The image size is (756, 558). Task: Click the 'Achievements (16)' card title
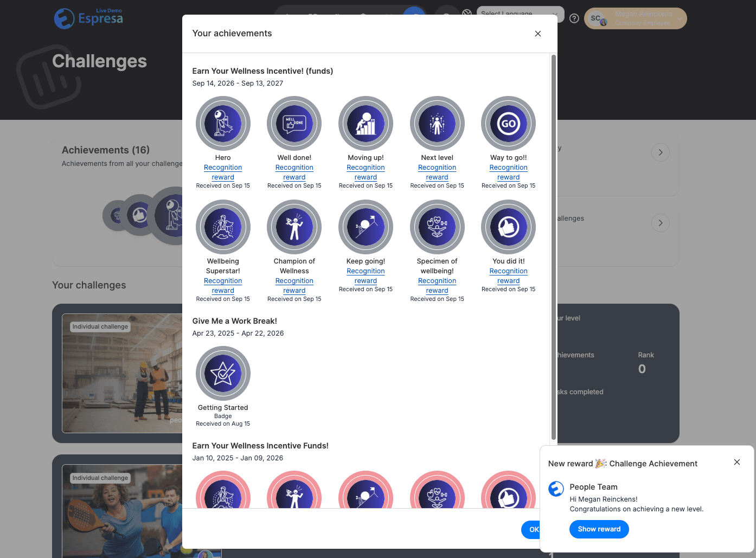pos(106,150)
